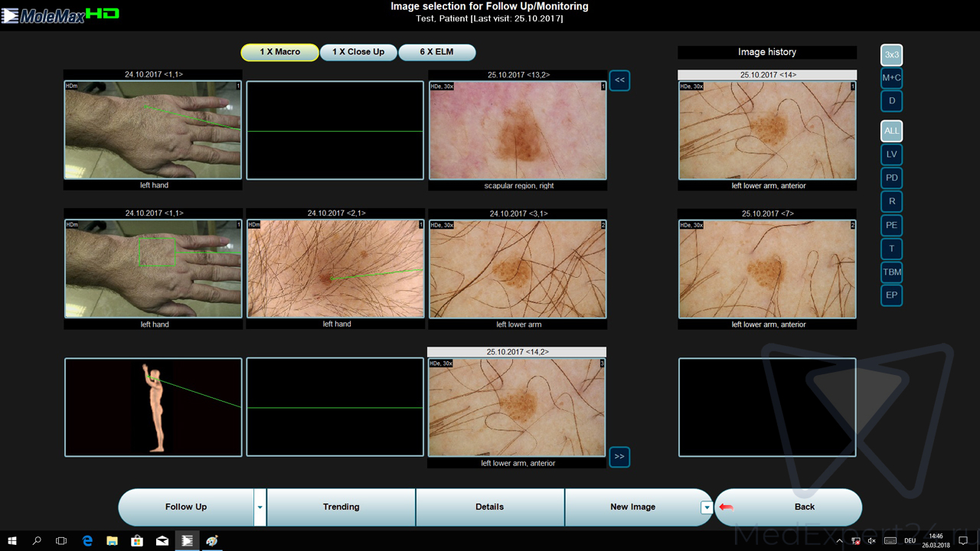Select the PD filter button
This screenshot has width=980, height=551.
pos(891,178)
